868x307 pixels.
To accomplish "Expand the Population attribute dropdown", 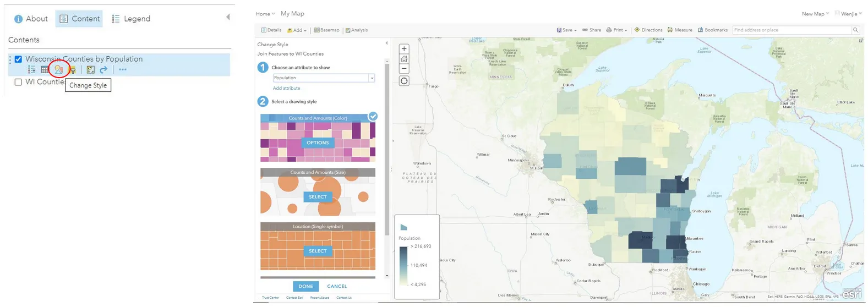I will click(x=372, y=78).
